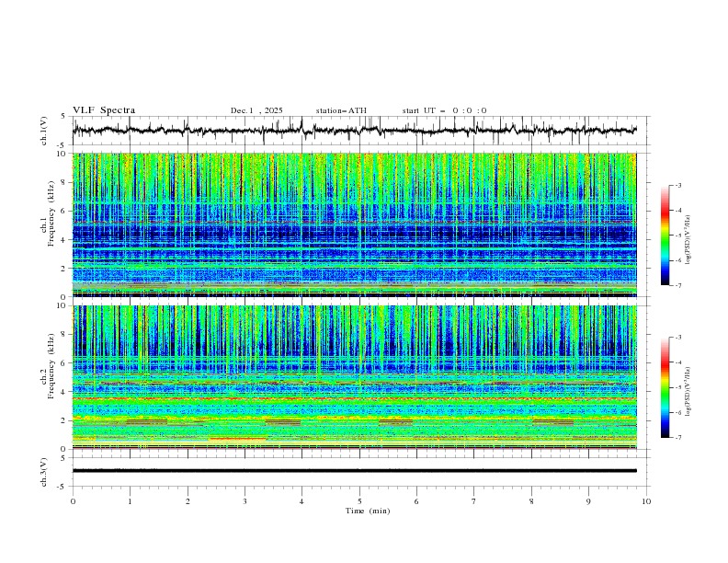
Task: Click the "Dec.1 , 2025" date text
Action: point(256,110)
